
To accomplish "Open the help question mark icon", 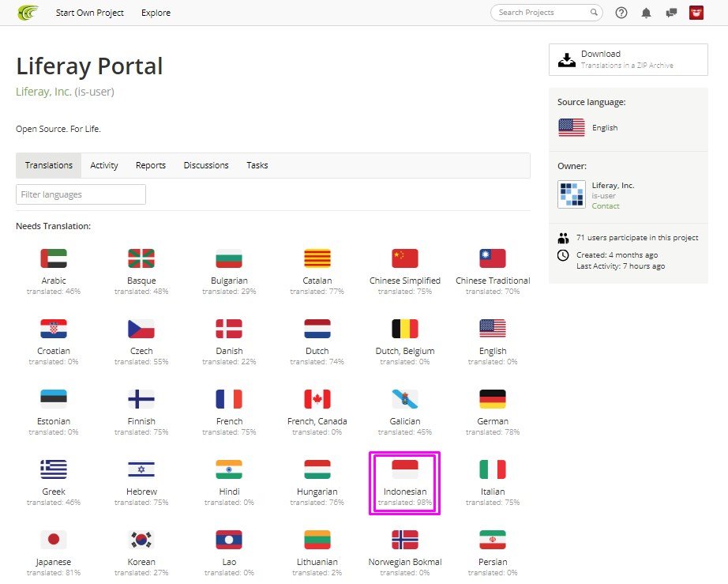I will [621, 13].
